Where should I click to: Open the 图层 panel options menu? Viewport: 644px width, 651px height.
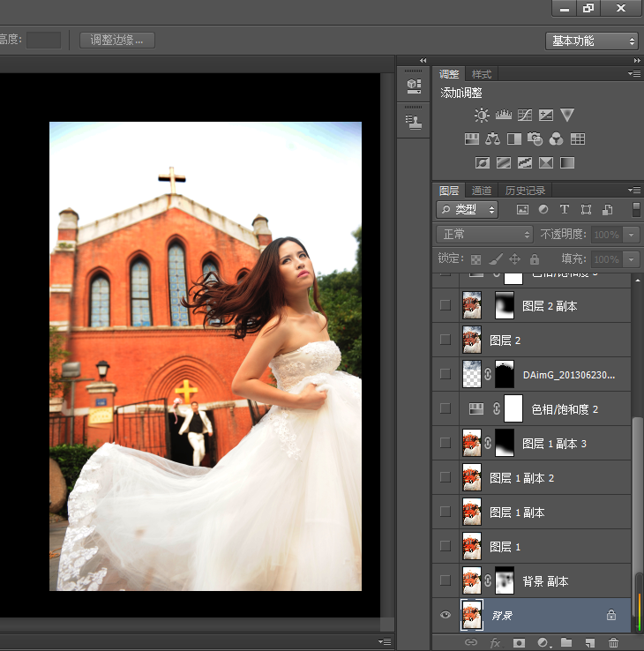[634, 191]
